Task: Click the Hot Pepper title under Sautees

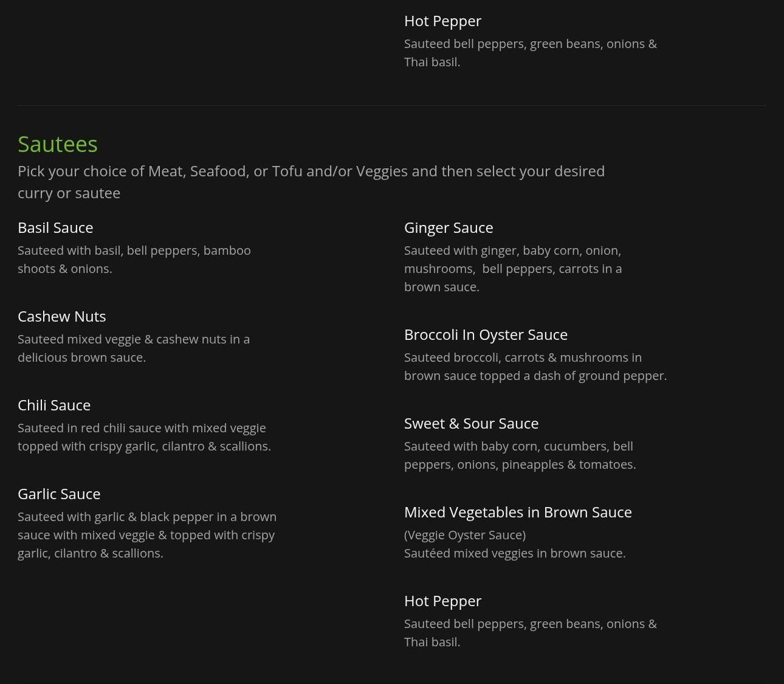Action: point(442,601)
